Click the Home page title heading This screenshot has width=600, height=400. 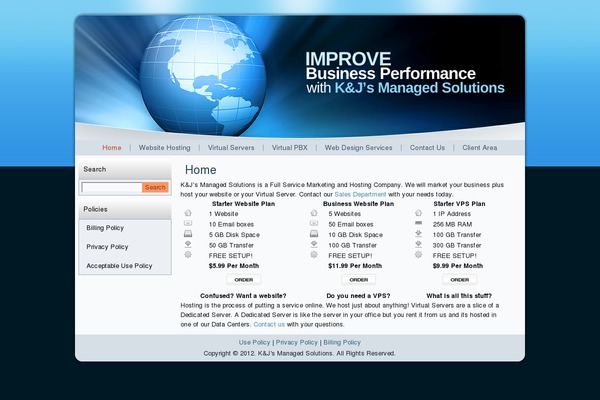tap(201, 170)
